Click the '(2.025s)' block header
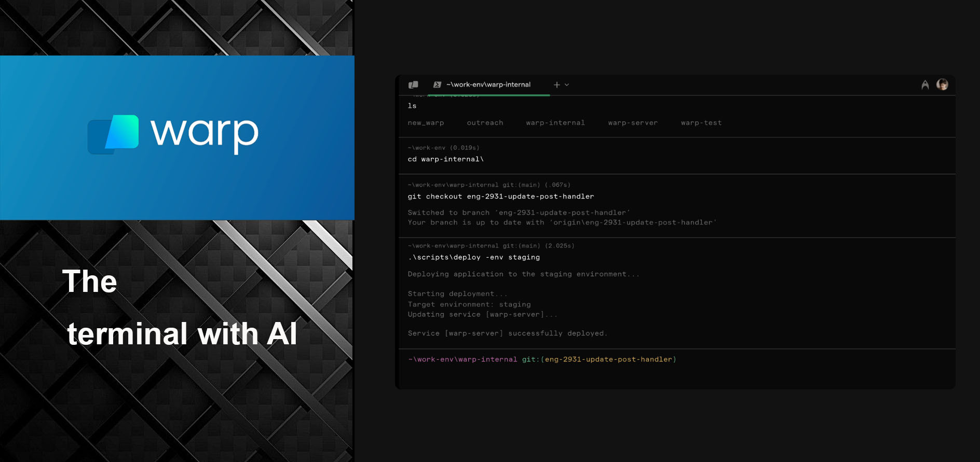The height and width of the screenshot is (462, 980). coord(491,246)
